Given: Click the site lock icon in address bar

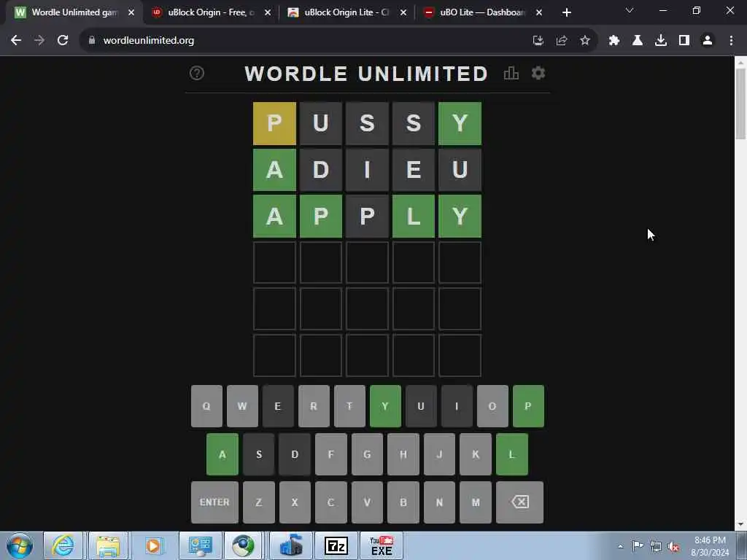Looking at the screenshot, I should click(92, 41).
